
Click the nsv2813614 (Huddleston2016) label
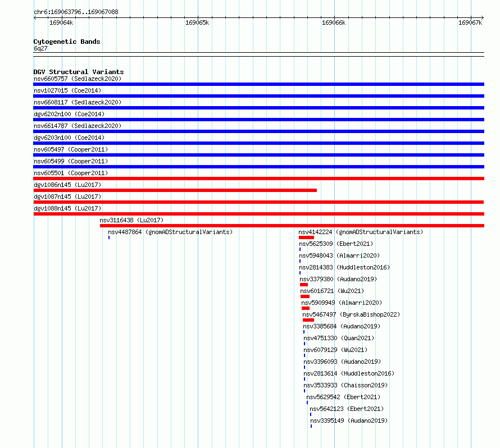pos(349,373)
